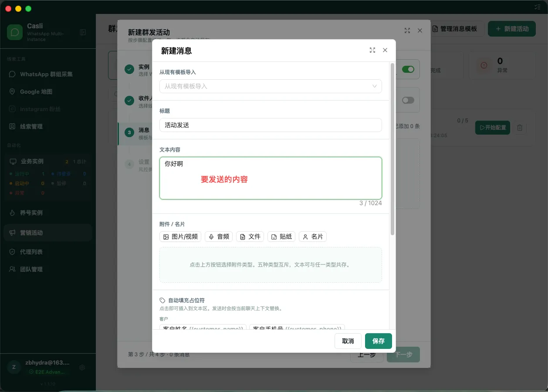
Task: Go to wizard step 实例
Action: click(x=135, y=70)
